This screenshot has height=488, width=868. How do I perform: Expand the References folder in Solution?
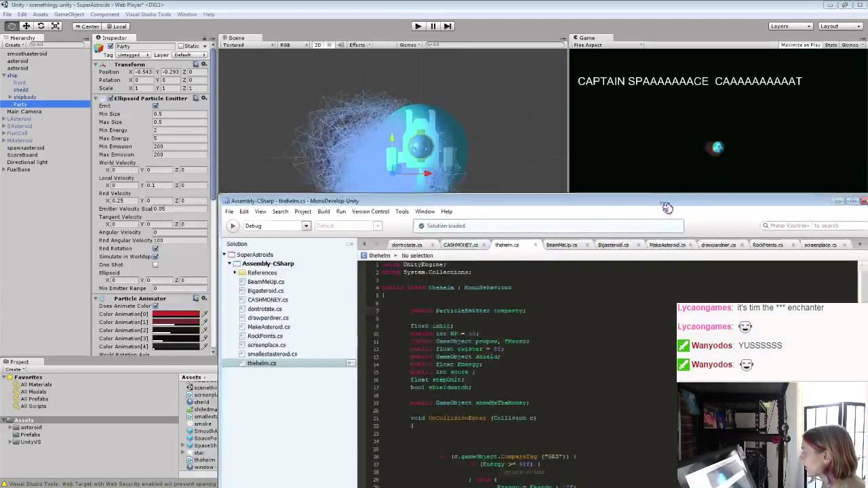coord(235,272)
